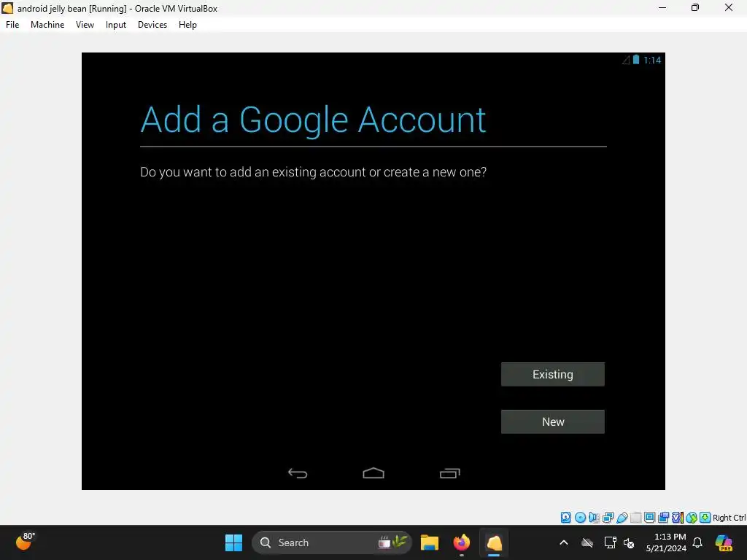
Task: Open the weather widget showing 80°
Action: pos(25,541)
